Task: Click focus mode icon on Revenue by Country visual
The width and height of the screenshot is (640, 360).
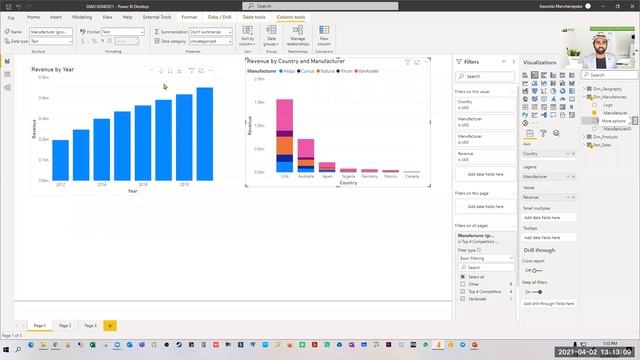Action: 417,62
